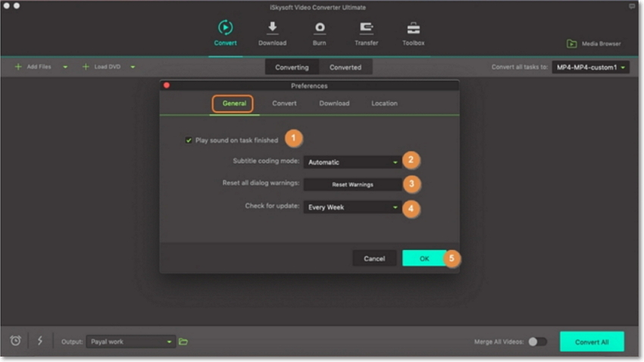Open the Toolbox icon
The width and height of the screenshot is (644, 362).
(x=413, y=28)
